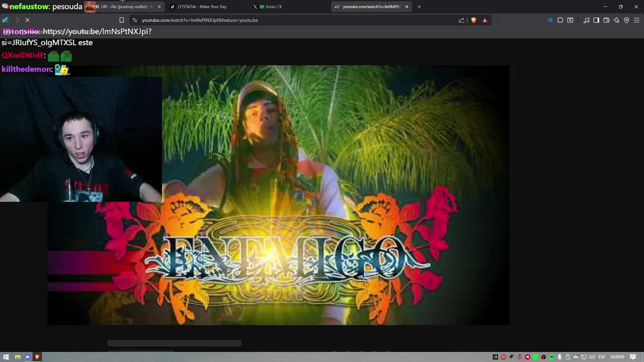Open the Leo AI sparkle icon

click(x=616, y=20)
